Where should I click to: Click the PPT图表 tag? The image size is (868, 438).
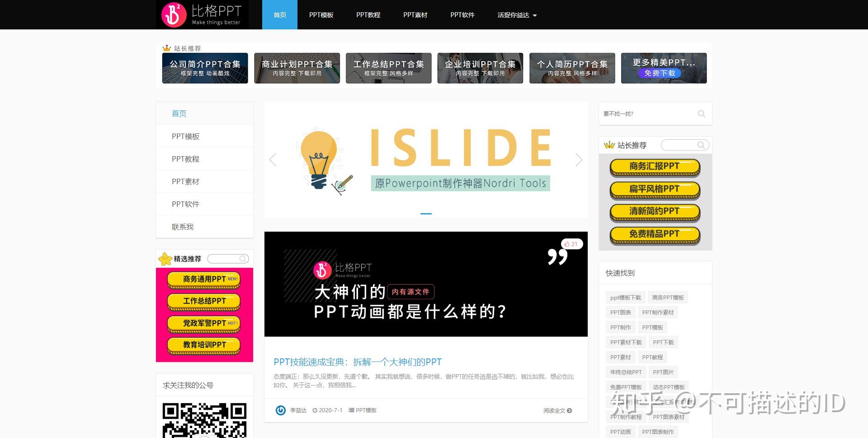coord(620,312)
